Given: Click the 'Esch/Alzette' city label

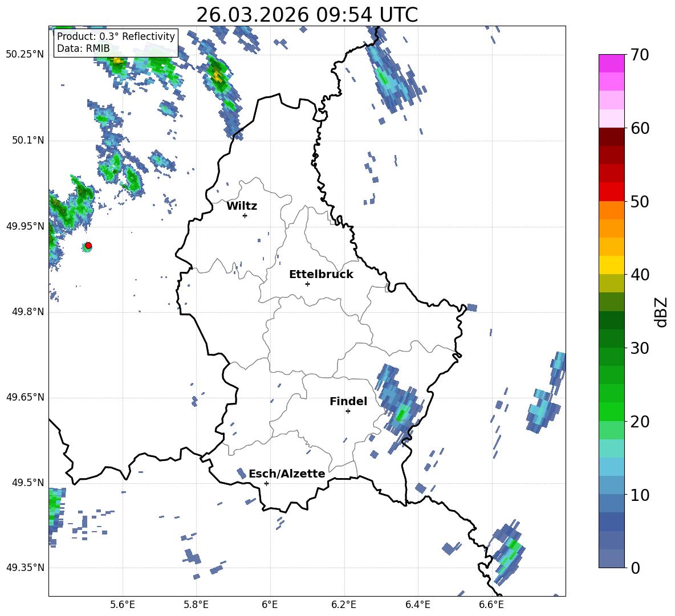Looking at the screenshot, I should coord(287,474).
